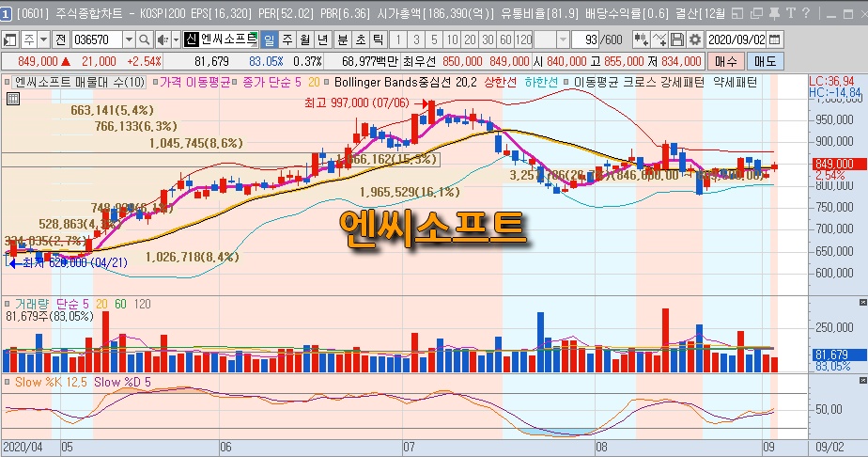This screenshot has height=457, width=868.
Task: Select the 초 second period tab
Action: (x=361, y=39)
